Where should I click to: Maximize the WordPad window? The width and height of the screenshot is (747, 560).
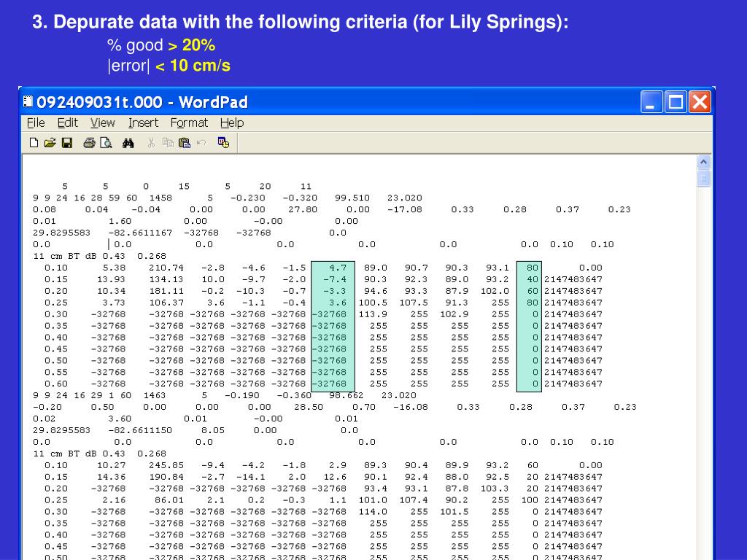tap(676, 102)
